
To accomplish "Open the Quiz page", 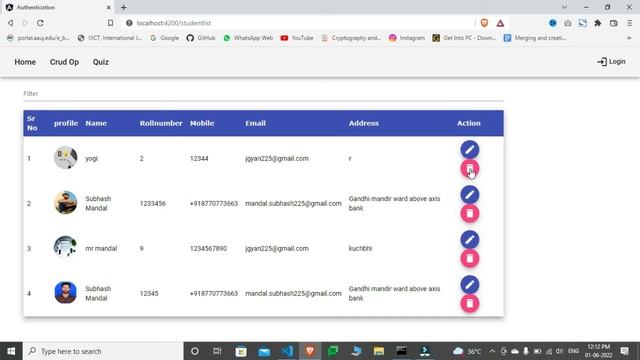I will click(x=100, y=62).
